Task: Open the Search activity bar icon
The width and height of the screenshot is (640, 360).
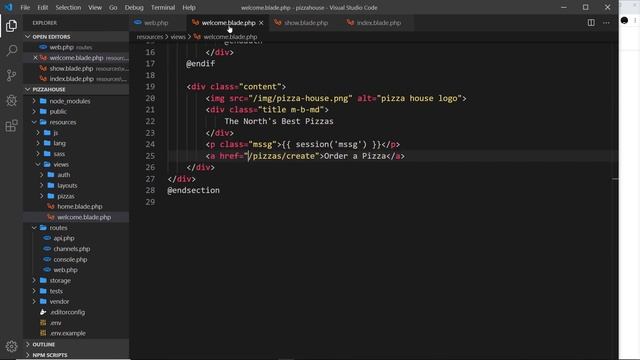Action: 11,51
